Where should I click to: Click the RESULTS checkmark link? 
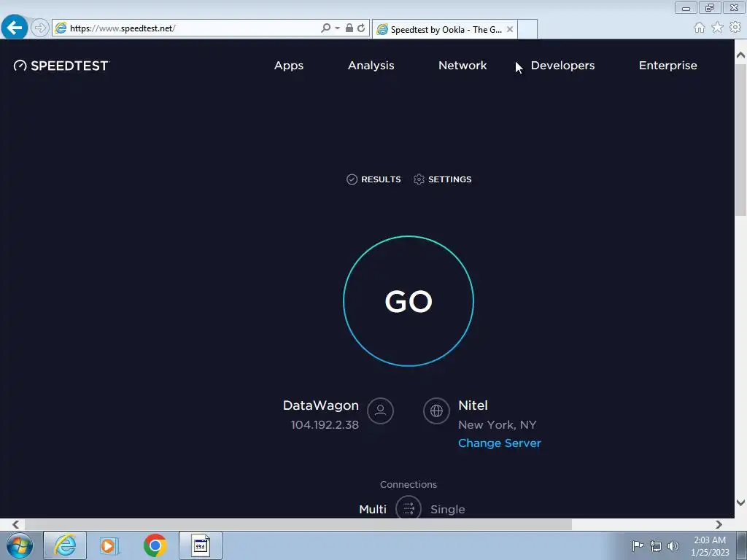point(373,179)
